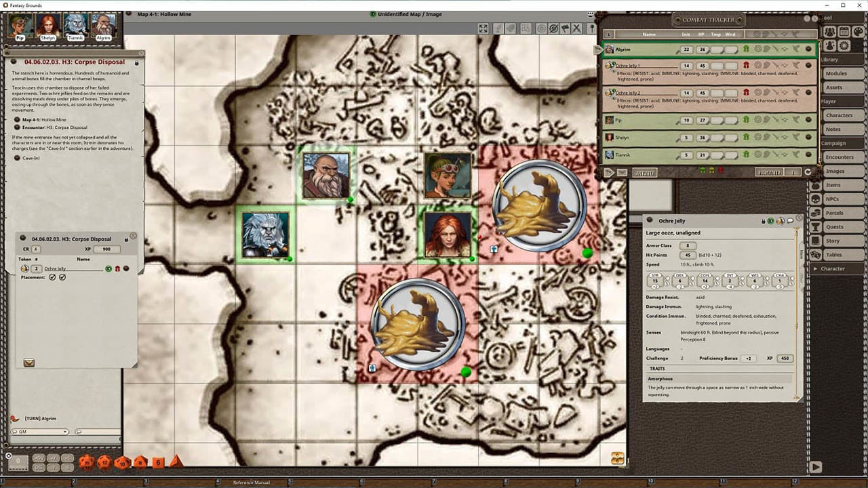Select the zoom-to-fit icon on the map toolbar
Screen dimensions: 868x488
483,28
